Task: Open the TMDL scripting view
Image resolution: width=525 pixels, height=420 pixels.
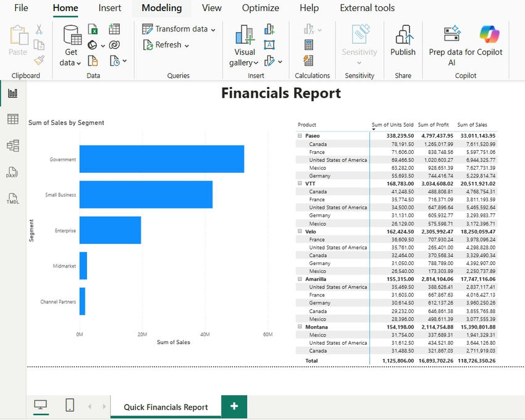Action: tap(11, 198)
